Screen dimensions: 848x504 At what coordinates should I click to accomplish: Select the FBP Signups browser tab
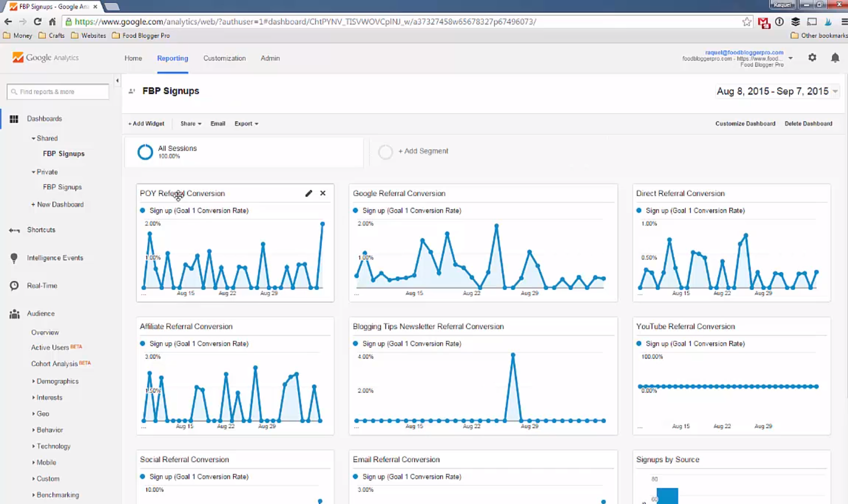point(53,7)
